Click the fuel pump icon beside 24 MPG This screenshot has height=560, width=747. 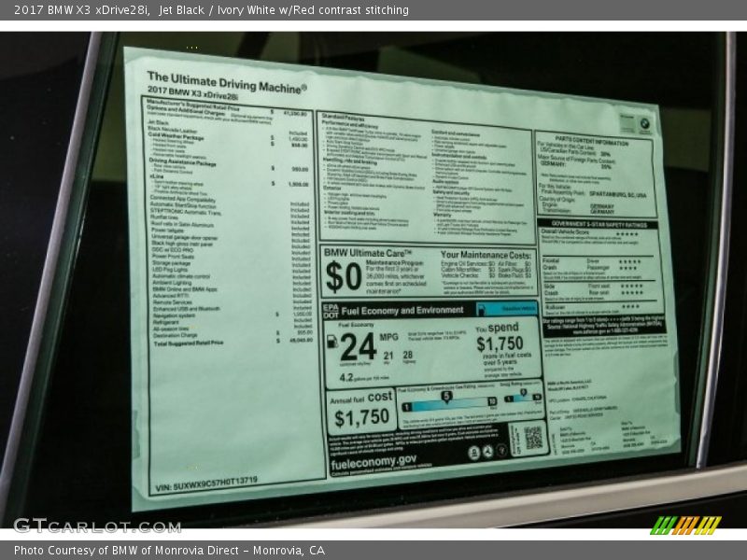click(x=332, y=341)
